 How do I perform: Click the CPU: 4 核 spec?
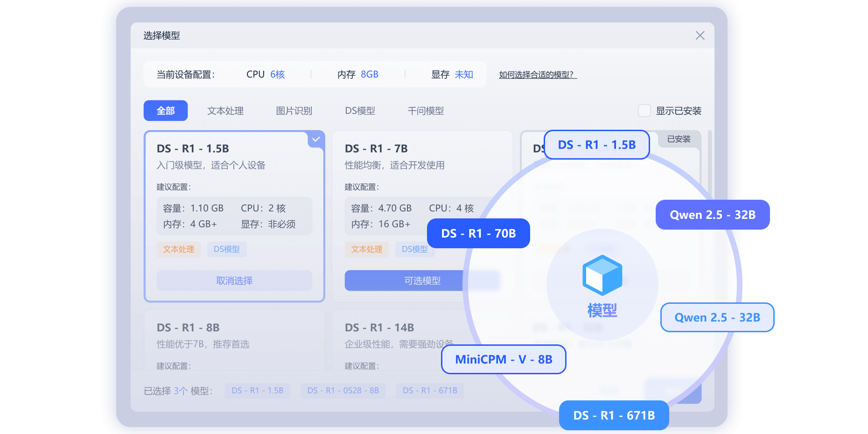coord(451,208)
